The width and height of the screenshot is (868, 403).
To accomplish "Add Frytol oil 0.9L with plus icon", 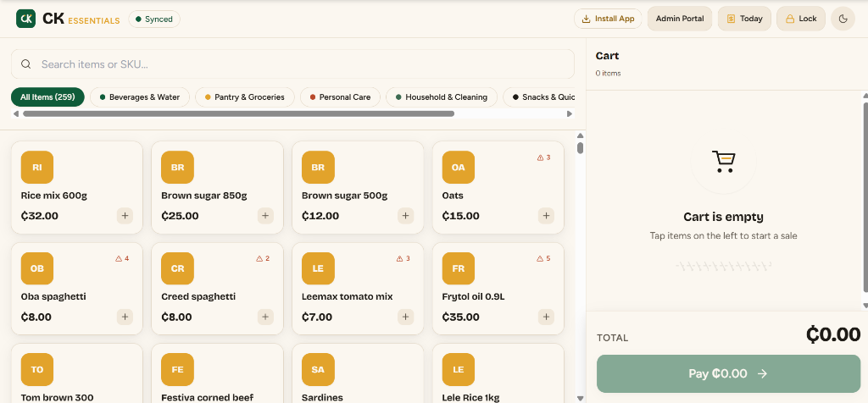I will tap(547, 317).
